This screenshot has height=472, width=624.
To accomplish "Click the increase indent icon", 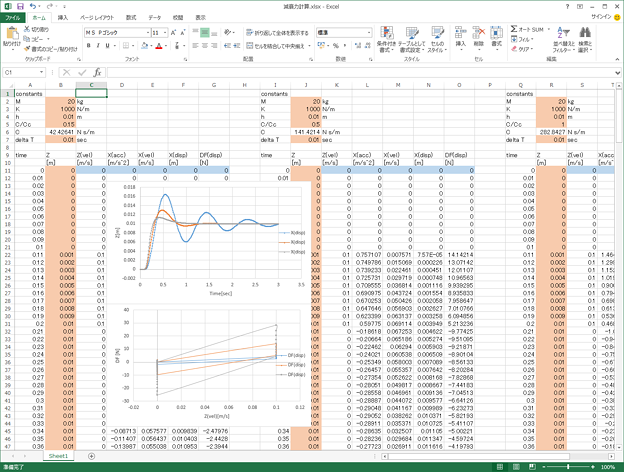I will 236,46.
